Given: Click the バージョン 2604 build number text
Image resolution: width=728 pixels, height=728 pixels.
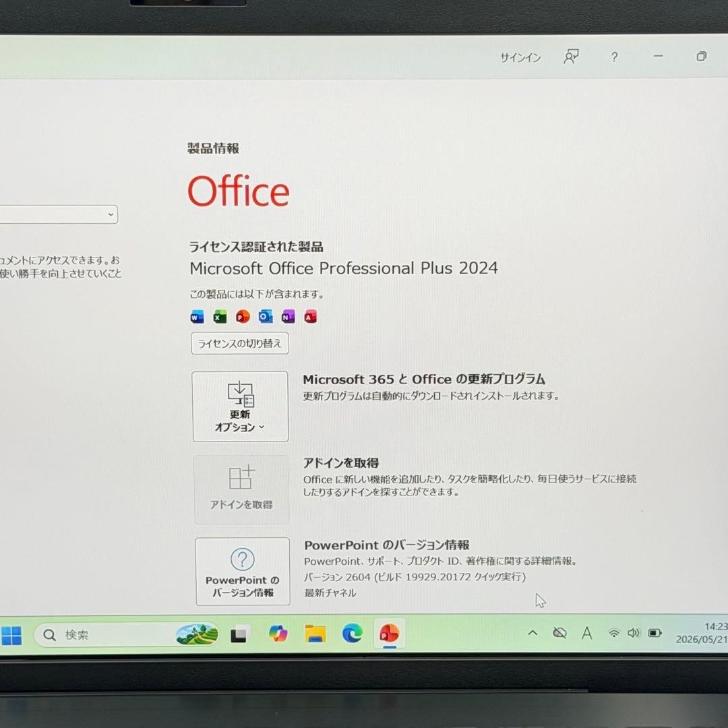Looking at the screenshot, I should (415, 577).
